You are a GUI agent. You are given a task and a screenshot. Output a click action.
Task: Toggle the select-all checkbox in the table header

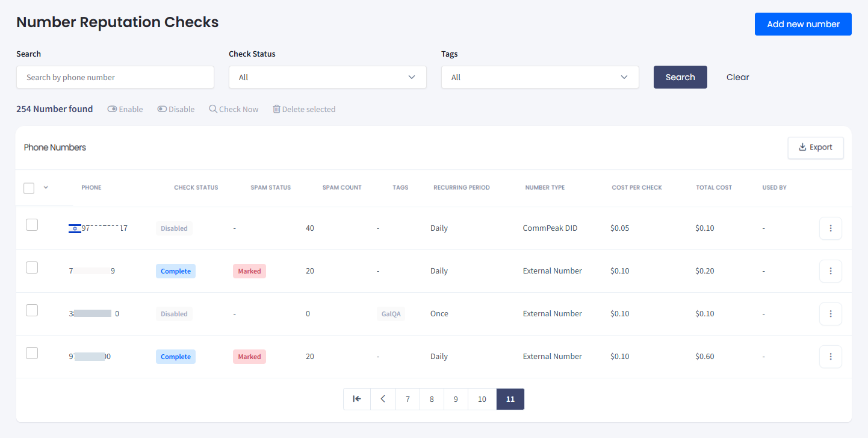click(x=28, y=188)
